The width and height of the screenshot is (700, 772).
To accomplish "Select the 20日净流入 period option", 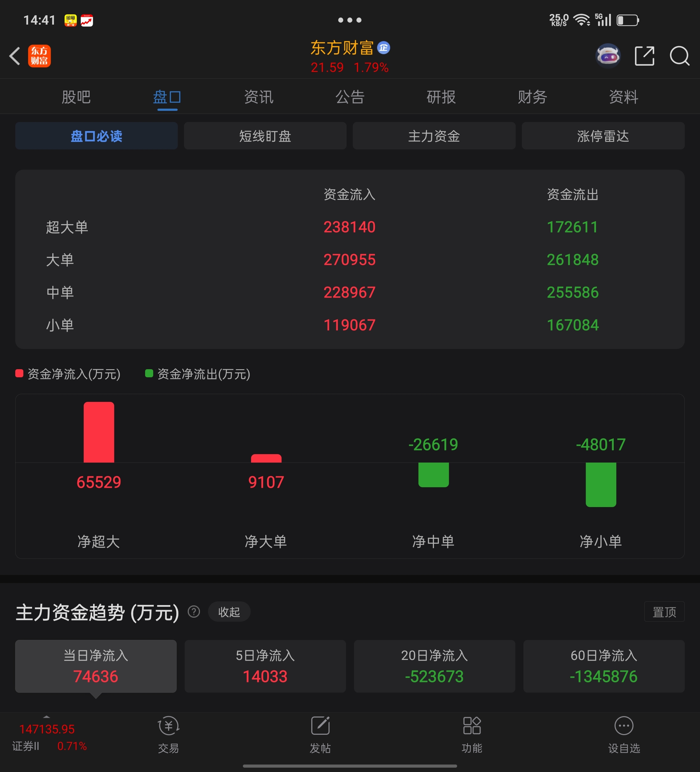I will (434, 666).
